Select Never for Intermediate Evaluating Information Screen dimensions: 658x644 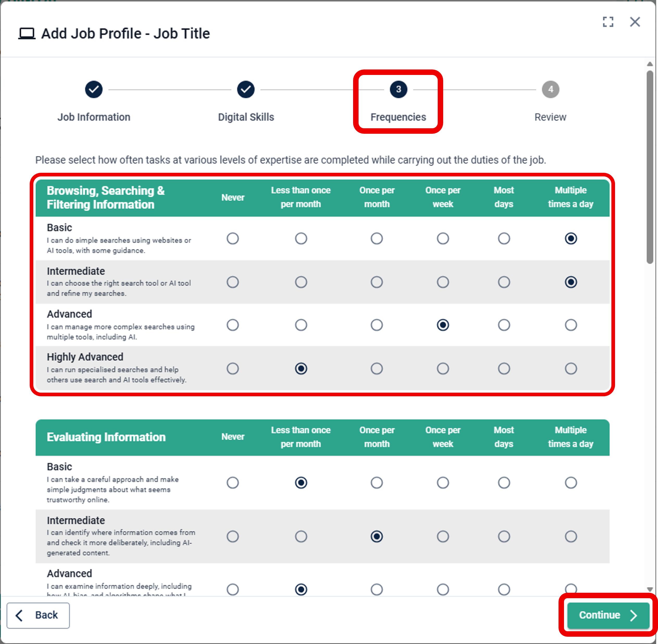click(233, 537)
